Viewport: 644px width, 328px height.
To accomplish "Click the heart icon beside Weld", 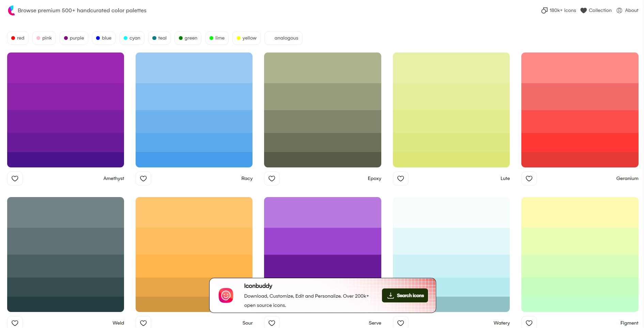I will click(15, 323).
